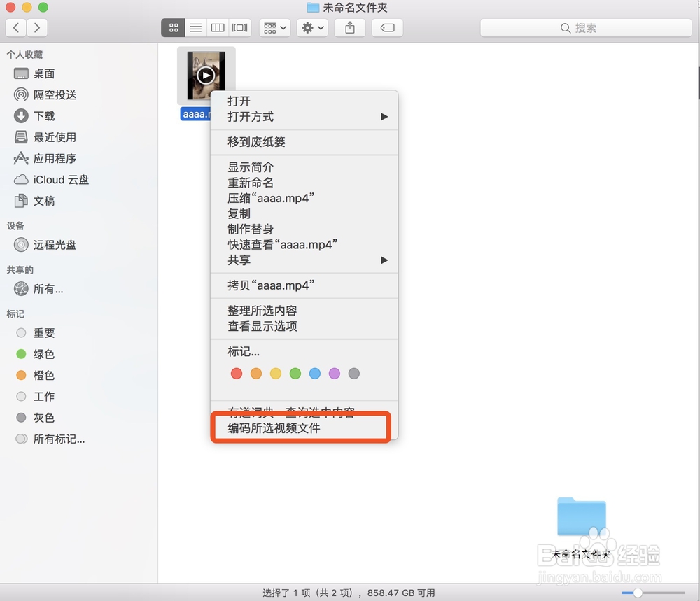The width and height of the screenshot is (700, 601).
Task: Select the 重要 tag radio button
Action: 21,333
